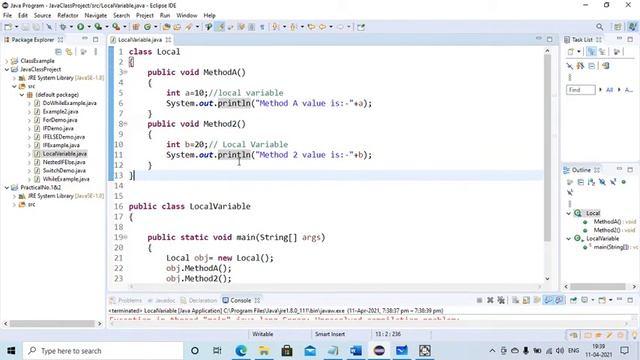Viewport: 640px width, 360px height.
Task: Collapse MethodA fold marker at line 3
Action: coord(126,72)
